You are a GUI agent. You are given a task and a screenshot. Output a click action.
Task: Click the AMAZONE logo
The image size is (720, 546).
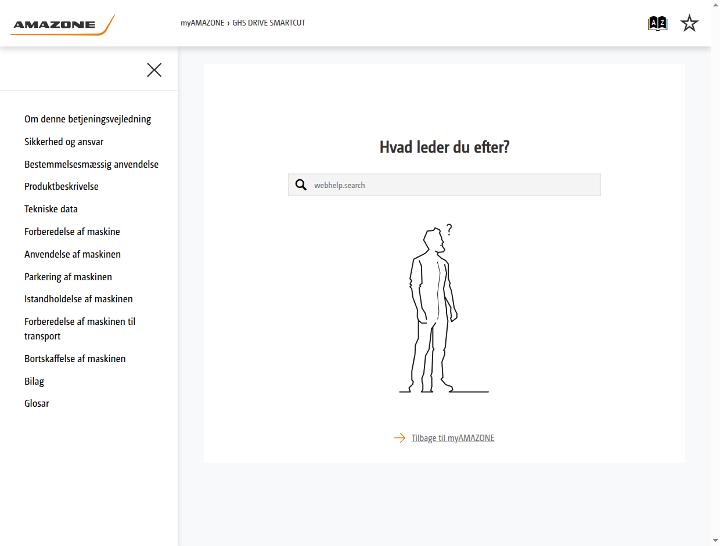point(63,25)
